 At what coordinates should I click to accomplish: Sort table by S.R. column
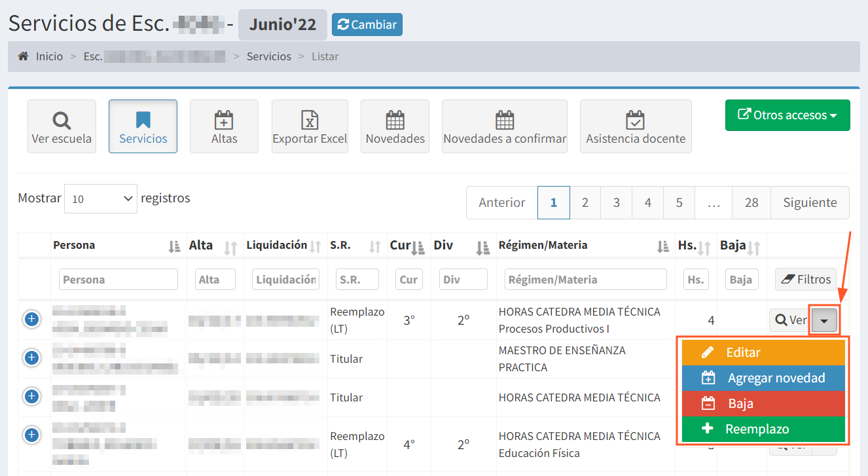[357, 246]
